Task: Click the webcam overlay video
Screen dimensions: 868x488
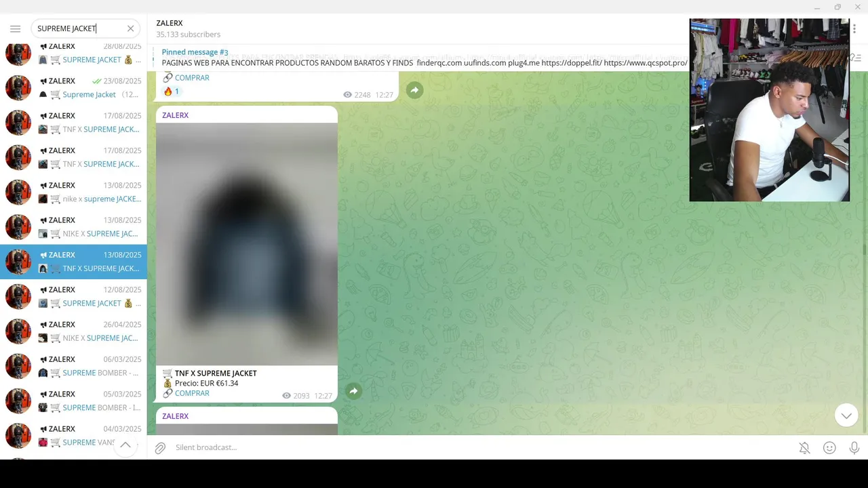Action: (770, 110)
